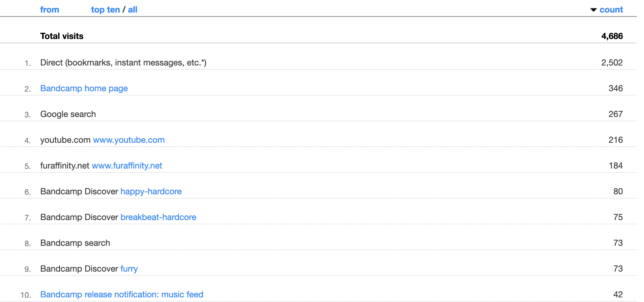Select the 'youtube.com' plain text label
The width and height of the screenshot is (644, 302).
click(65, 140)
